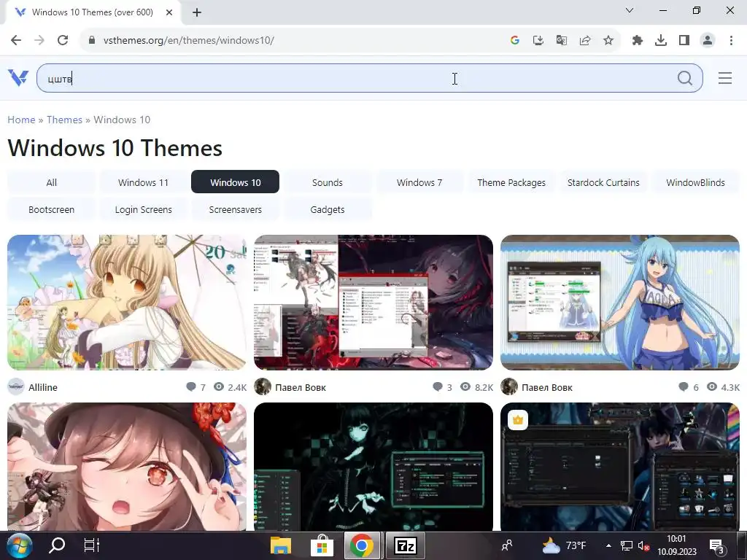This screenshot has width=747, height=560.
Task: Open the dark teal gothic theme thumbnail
Action: (x=373, y=467)
